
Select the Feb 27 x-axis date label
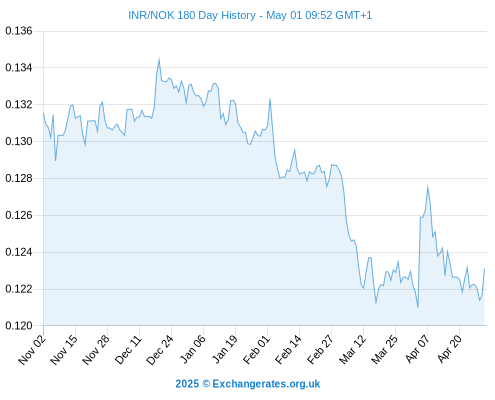(x=321, y=350)
